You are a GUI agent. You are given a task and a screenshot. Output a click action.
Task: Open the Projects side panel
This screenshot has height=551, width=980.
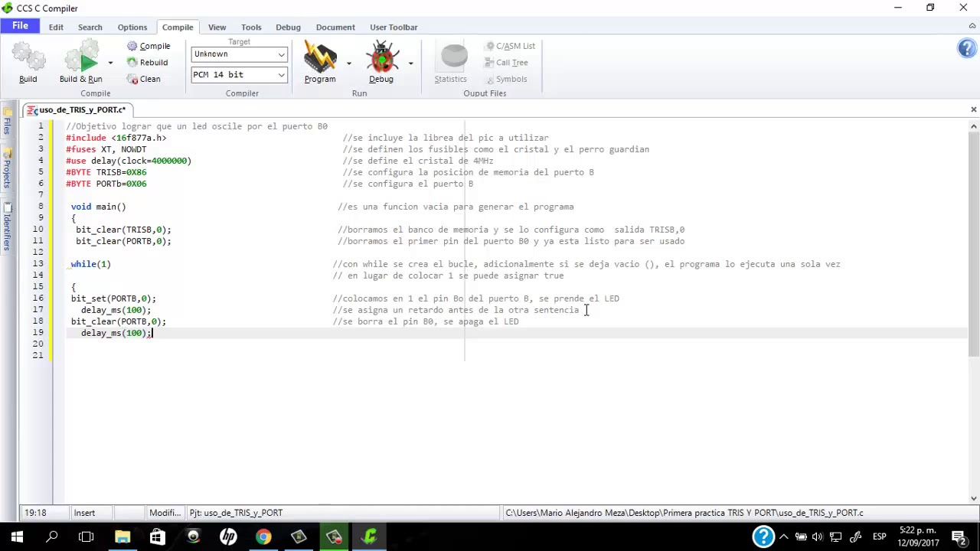[7, 168]
